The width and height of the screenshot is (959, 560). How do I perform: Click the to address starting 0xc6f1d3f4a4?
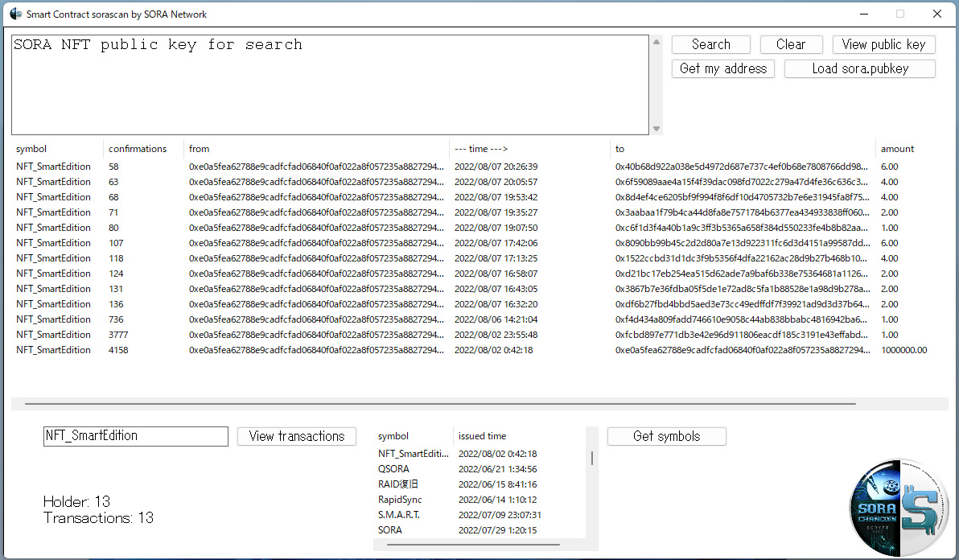(742, 228)
